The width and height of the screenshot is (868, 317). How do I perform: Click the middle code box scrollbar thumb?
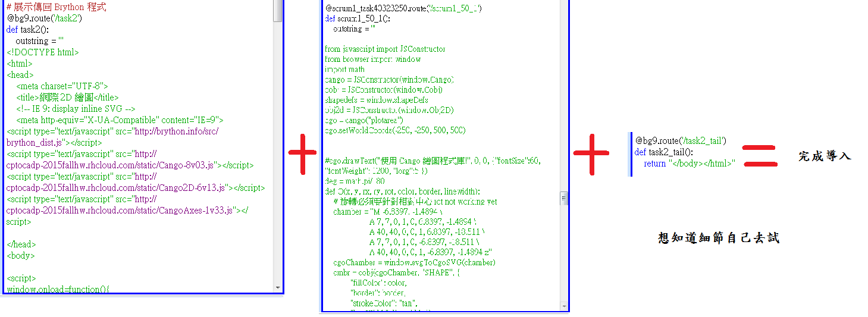564,198
